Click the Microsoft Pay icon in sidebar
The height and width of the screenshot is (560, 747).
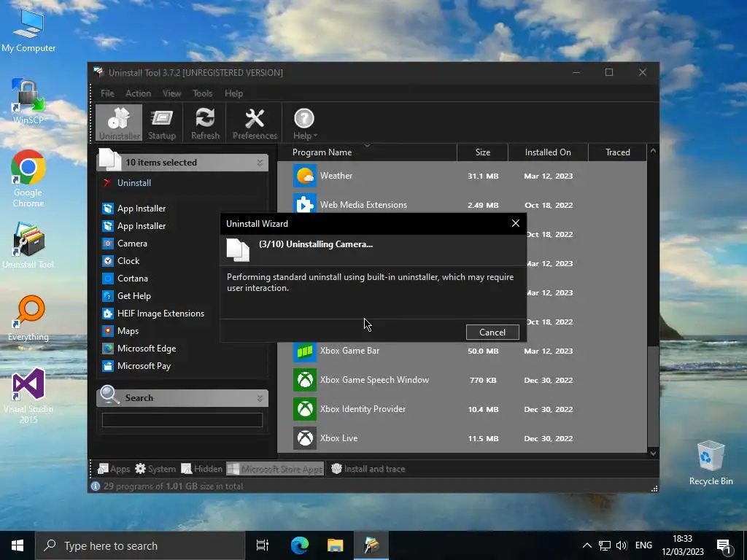click(x=108, y=366)
